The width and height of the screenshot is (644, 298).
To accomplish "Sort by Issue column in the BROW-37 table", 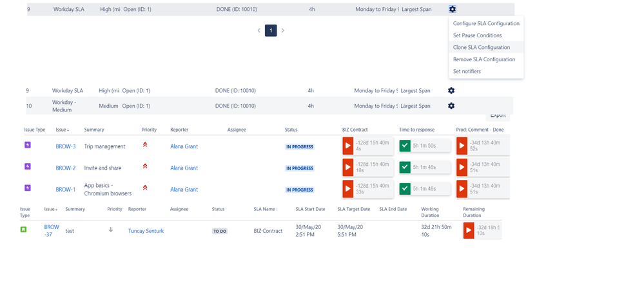I will [51, 209].
